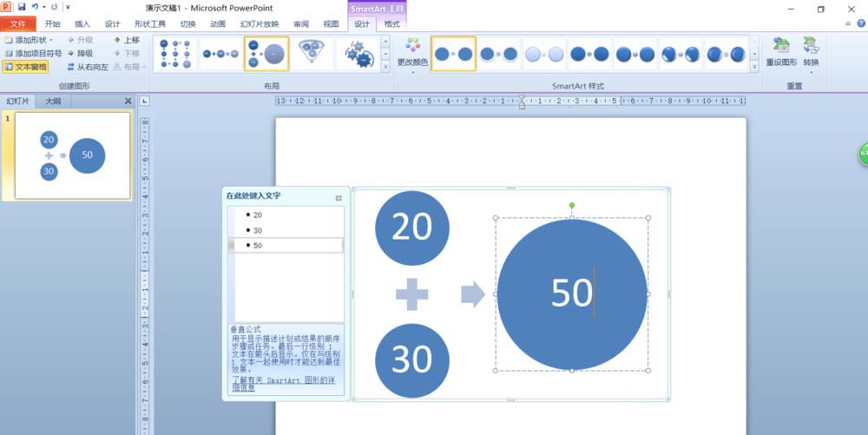The height and width of the screenshot is (435, 868).
Task: Select the fourth SmartArt style thumbnail
Action: tap(589, 54)
